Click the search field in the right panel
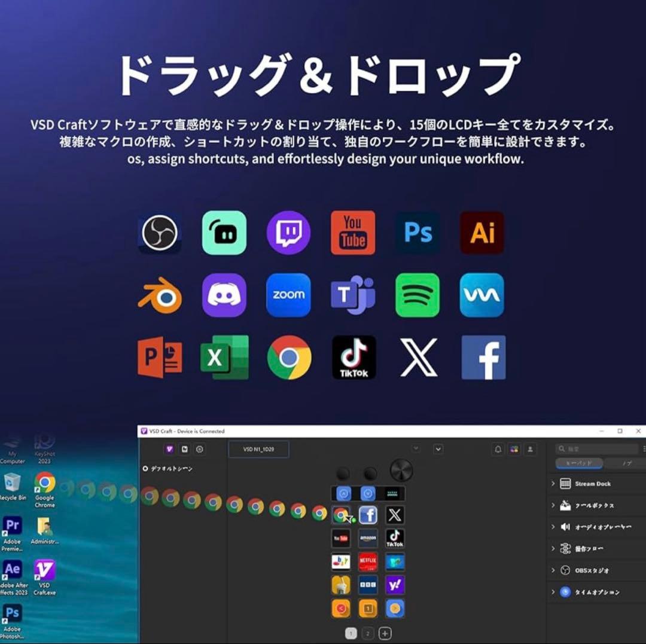This screenshot has height=644, width=646. 597,449
